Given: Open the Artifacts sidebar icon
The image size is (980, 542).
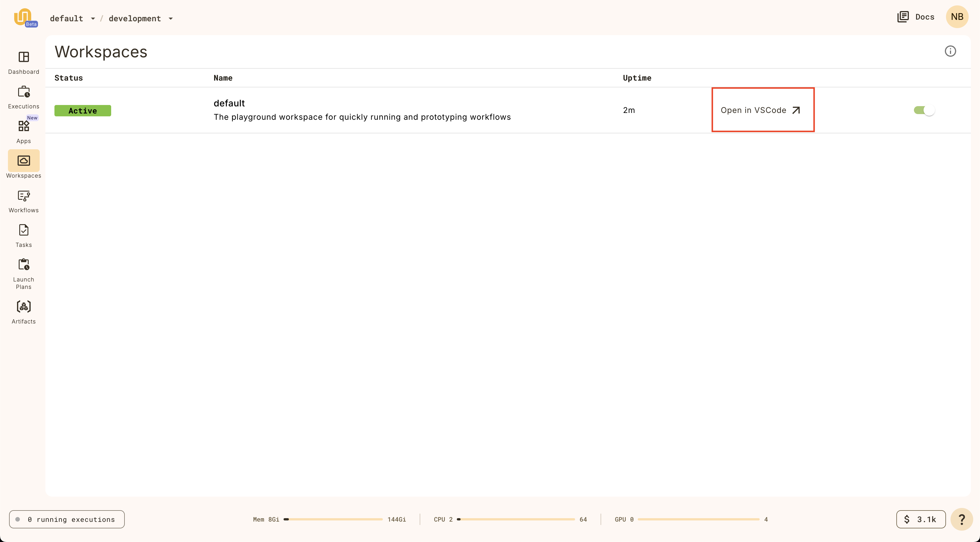Looking at the screenshot, I should [x=24, y=307].
